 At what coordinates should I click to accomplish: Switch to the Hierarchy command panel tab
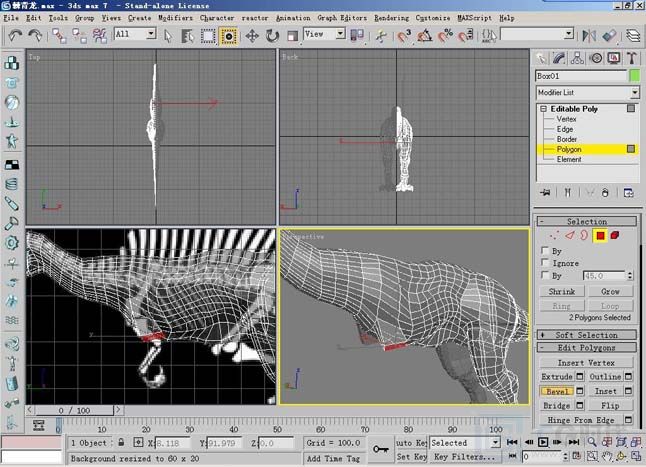577,58
